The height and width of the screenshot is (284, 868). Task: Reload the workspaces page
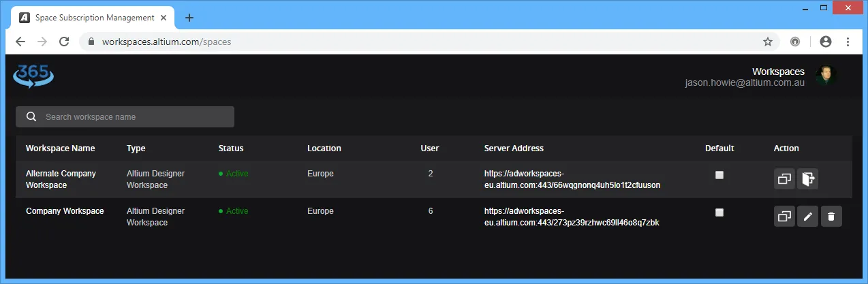click(x=64, y=42)
